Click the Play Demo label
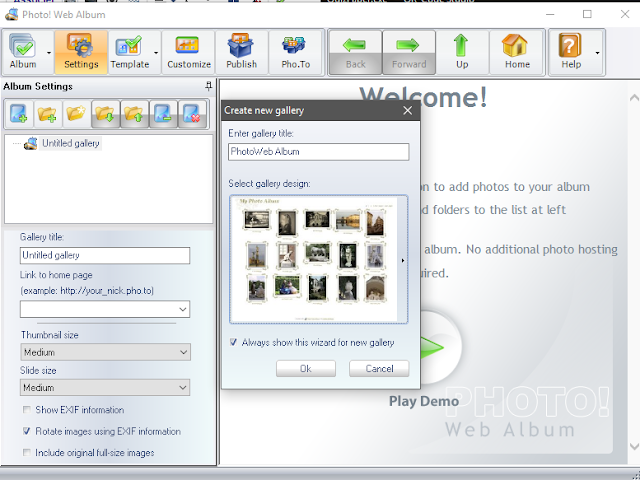The width and height of the screenshot is (640, 480). (424, 401)
